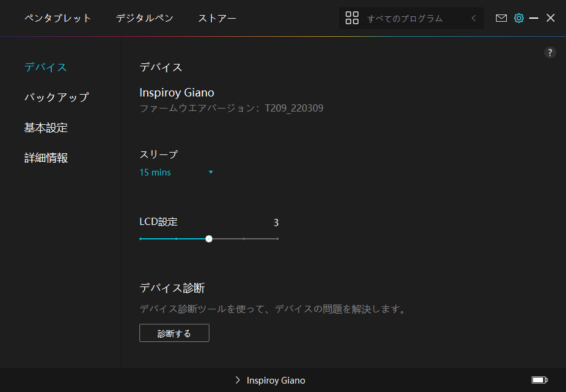This screenshot has height=392, width=566.
Task: Collapse program list with left chevron
Action: coord(474,18)
